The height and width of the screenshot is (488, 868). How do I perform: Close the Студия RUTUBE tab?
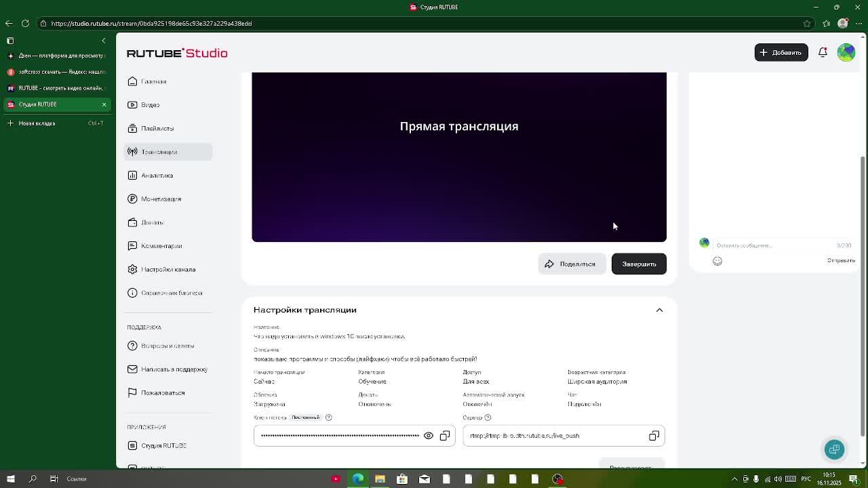tap(104, 104)
